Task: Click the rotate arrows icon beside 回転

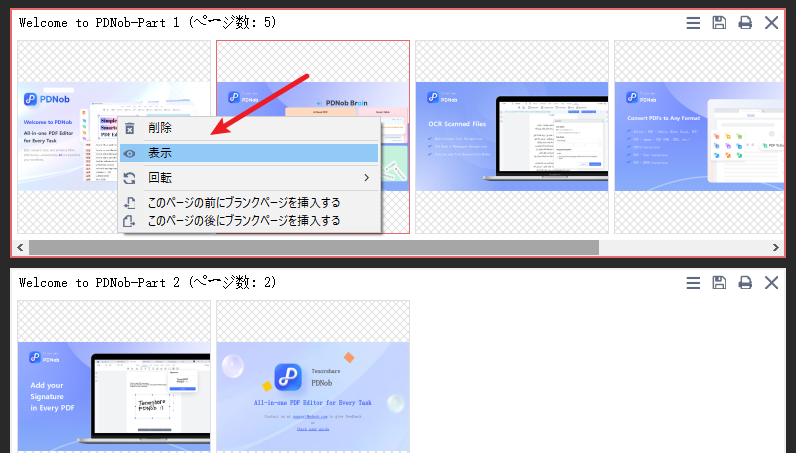Action: 130,178
